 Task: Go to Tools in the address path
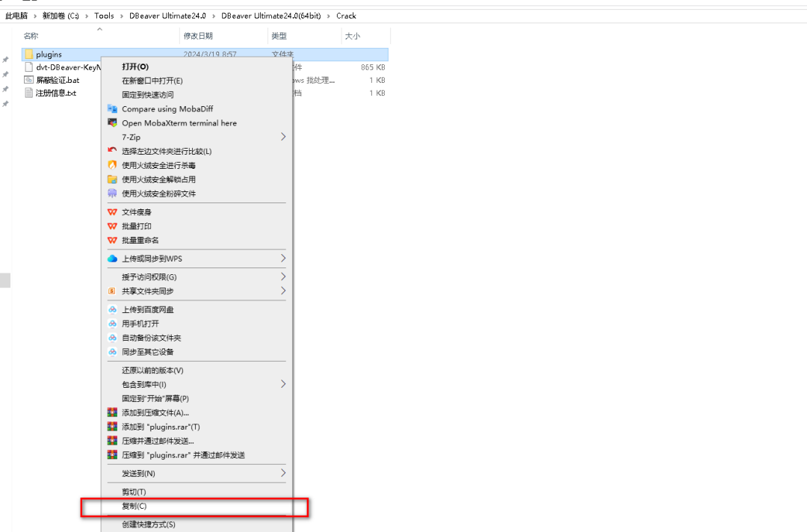click(104, 16)
